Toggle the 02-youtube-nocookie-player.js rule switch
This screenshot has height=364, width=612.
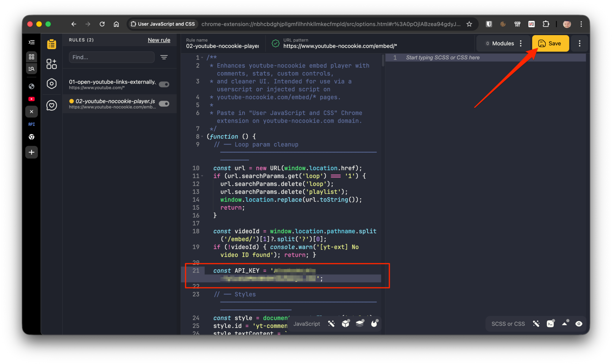click(x=164, y=104)
